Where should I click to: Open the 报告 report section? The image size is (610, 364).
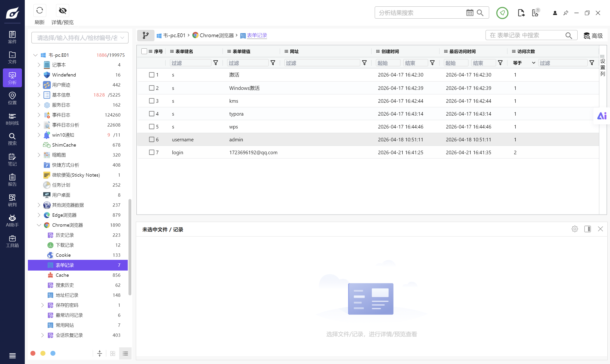(x=12, y=180)
